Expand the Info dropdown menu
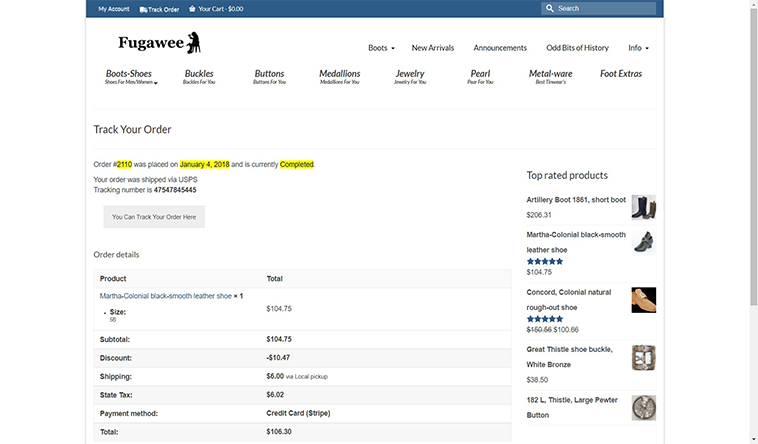The height and width of the screenshot is (444, 758). point(638,48)
